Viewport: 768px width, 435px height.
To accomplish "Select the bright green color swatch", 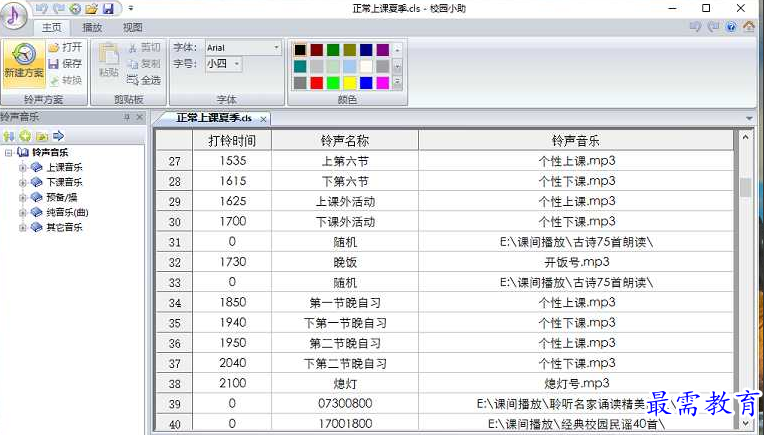I will point(333,83).
